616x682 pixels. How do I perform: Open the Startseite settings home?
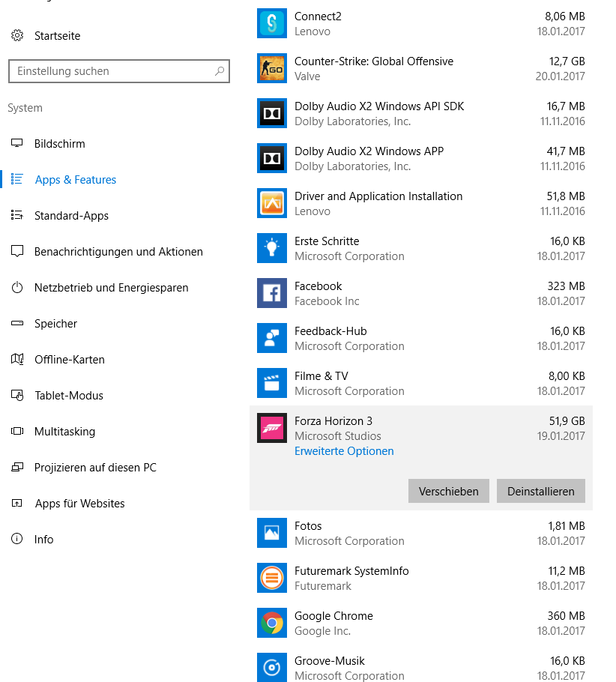point(58,36)
